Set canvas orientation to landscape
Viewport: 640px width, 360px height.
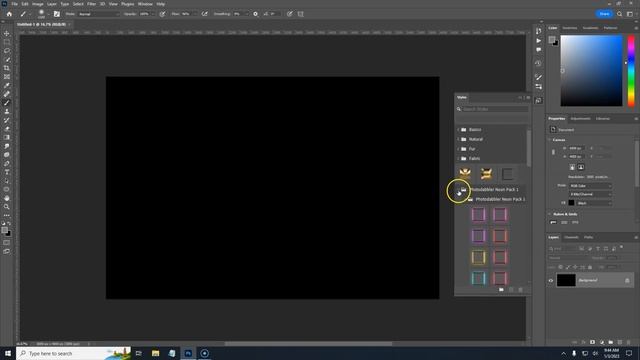tap(581, 167)
